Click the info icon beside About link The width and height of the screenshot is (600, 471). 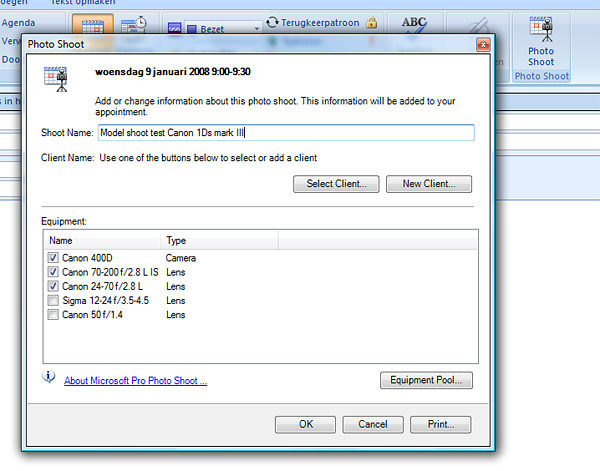[x=49, y=377]
